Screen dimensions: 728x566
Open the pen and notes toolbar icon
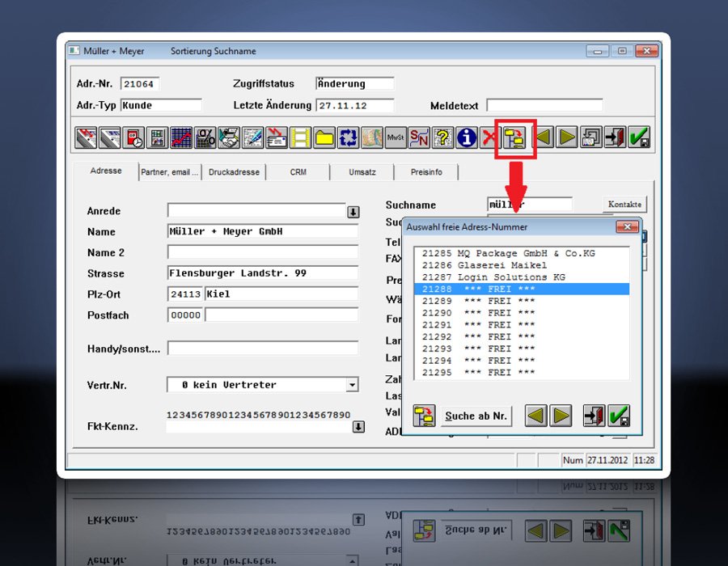(252, 137)
